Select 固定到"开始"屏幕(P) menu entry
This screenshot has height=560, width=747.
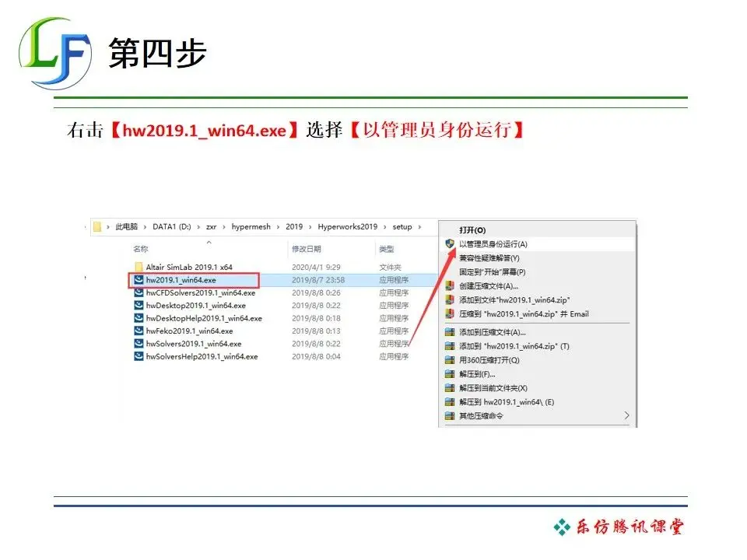[492, 272]
